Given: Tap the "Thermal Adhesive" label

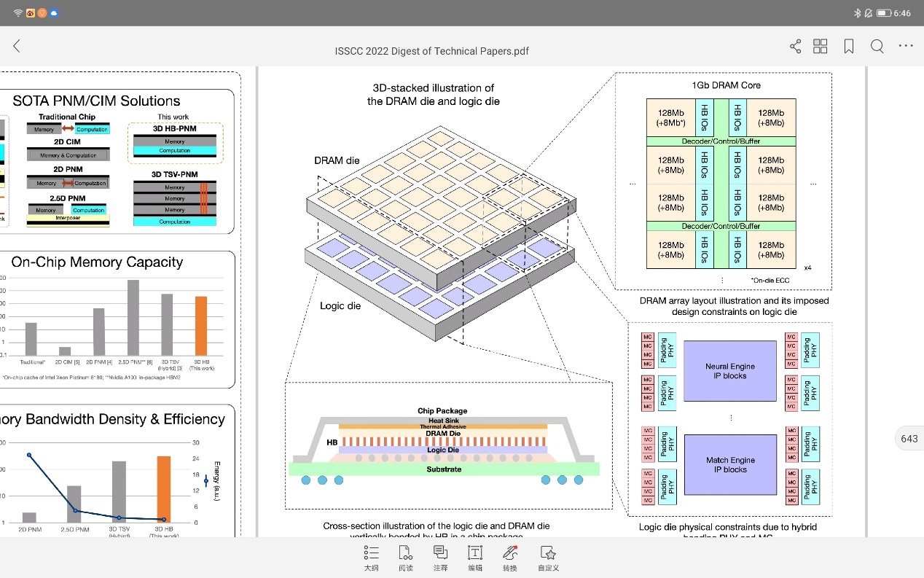Looking at the screenshot, I should (442, 426).
